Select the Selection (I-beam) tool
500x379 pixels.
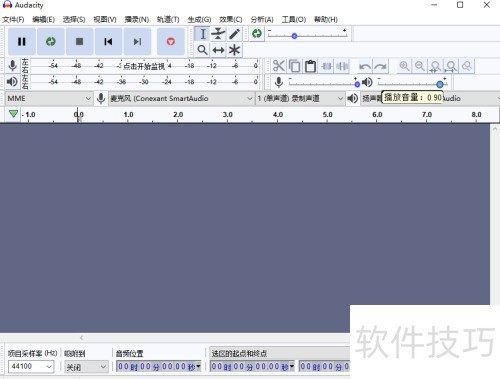click(202, 34)
